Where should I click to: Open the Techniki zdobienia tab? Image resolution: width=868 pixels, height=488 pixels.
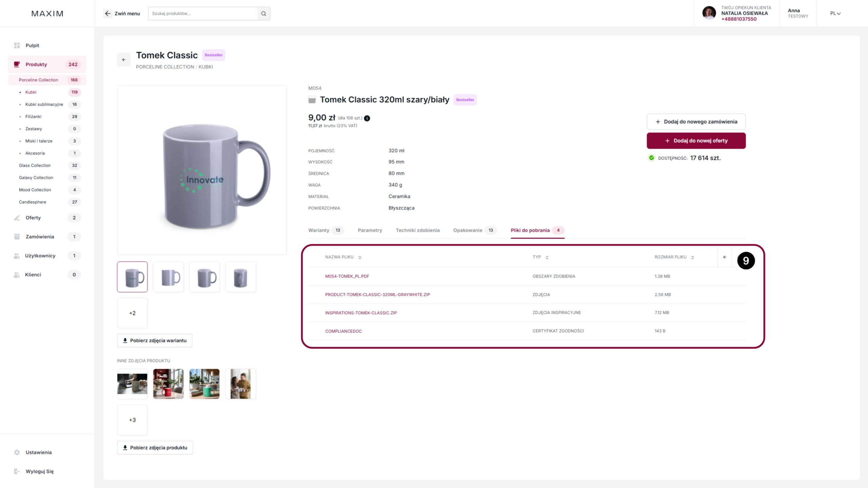[417, 230]
